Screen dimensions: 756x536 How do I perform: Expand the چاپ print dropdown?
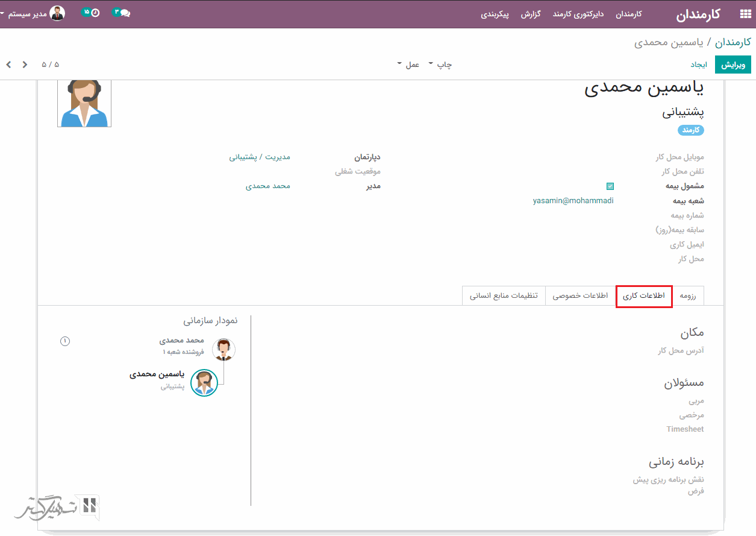pyautogui.click(x=440, y=65)
